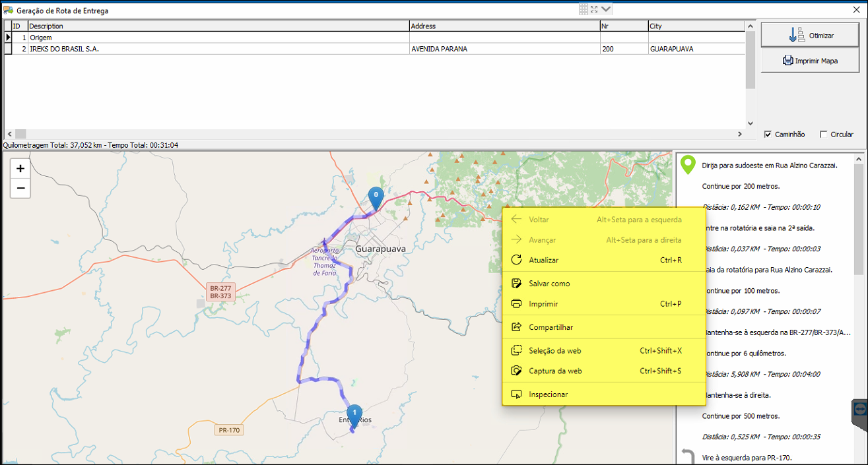Choose Captura da web option
Viewport: 868px width, 465px height.
coord(603,371)
